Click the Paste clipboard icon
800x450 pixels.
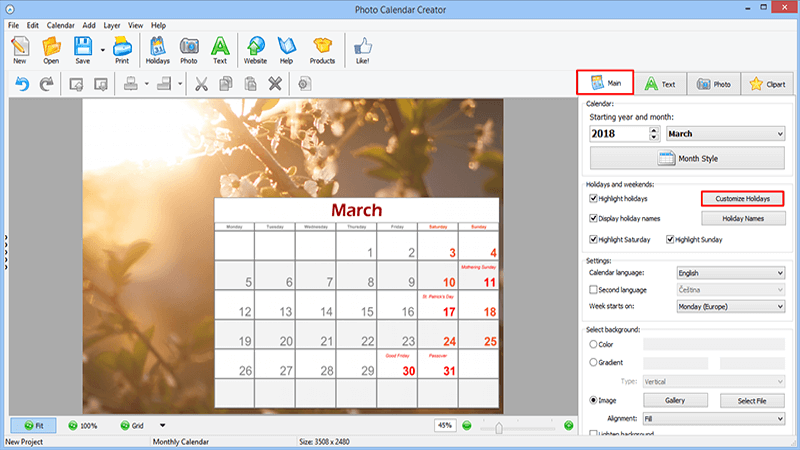(251, 84)
